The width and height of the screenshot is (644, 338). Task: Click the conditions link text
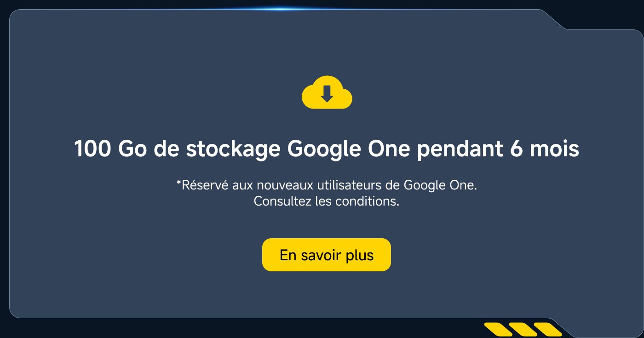pyautogui.click(x=327, y=201)
